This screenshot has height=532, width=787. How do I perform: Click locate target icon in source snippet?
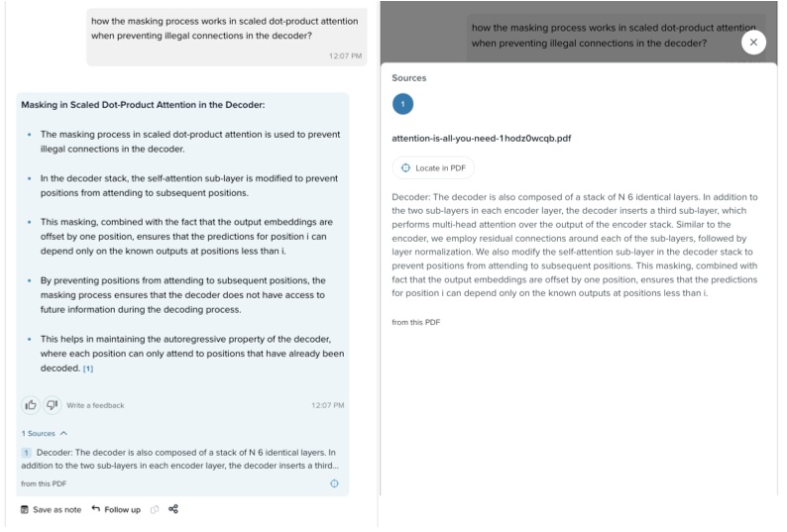334,483
